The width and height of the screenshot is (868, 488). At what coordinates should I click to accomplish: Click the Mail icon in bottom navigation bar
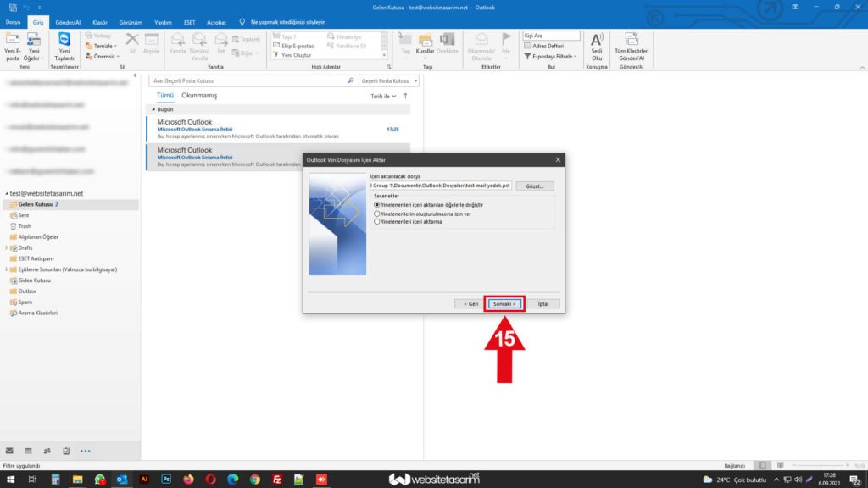click(x=9, y=451)
